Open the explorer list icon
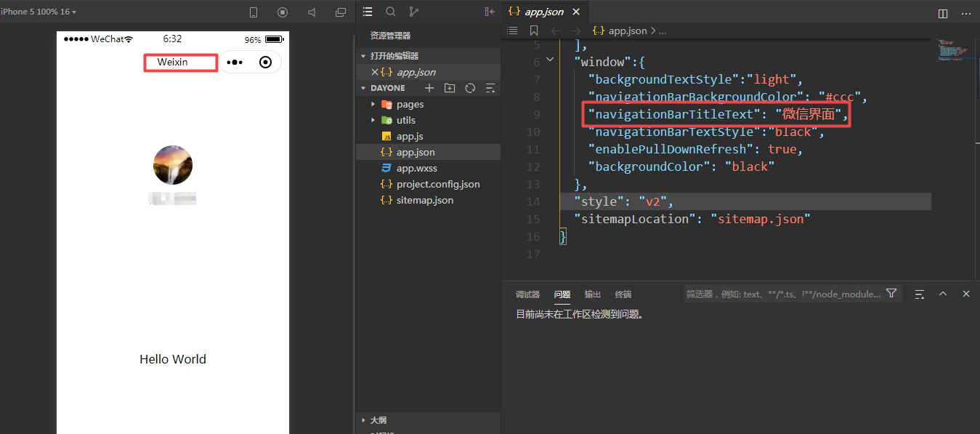The width and height of the screenshot is (980, 434). point(368,12)
